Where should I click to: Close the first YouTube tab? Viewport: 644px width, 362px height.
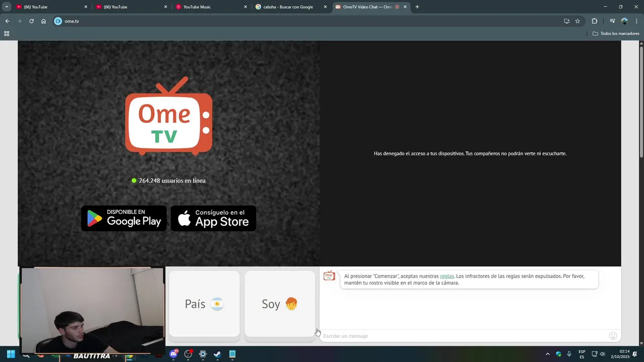coord(86,7)
